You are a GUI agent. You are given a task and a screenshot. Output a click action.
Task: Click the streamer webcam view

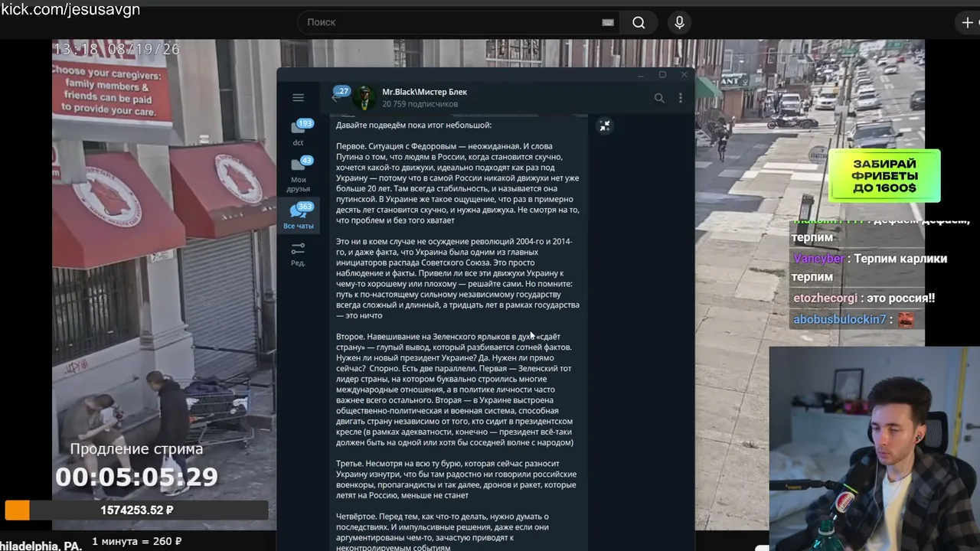874,448
